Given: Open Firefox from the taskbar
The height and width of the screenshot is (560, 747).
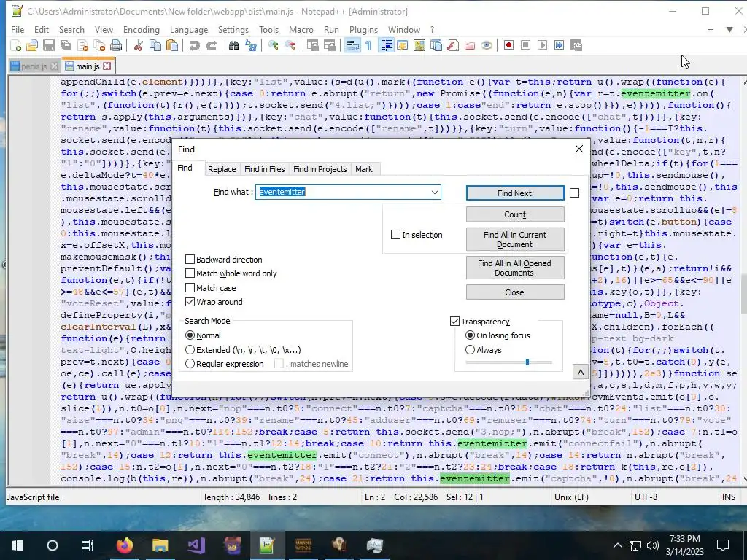Looking at the screenshot, I should click(x=124, y=545).
